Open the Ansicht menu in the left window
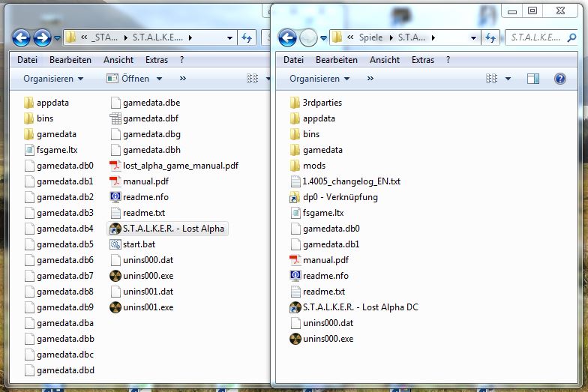 pyautogui.click(x=118, y=60)
